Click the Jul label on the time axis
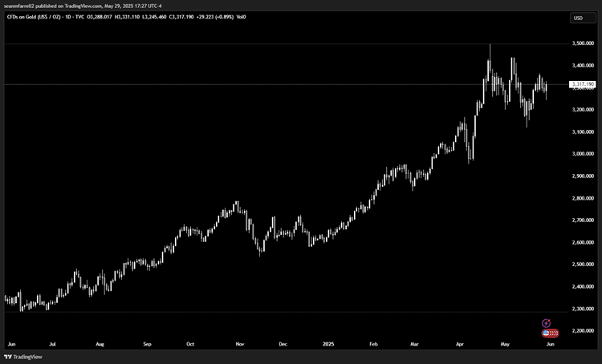Image resolution: width=602 pixels, height=364 pixels. pos(53,344)
